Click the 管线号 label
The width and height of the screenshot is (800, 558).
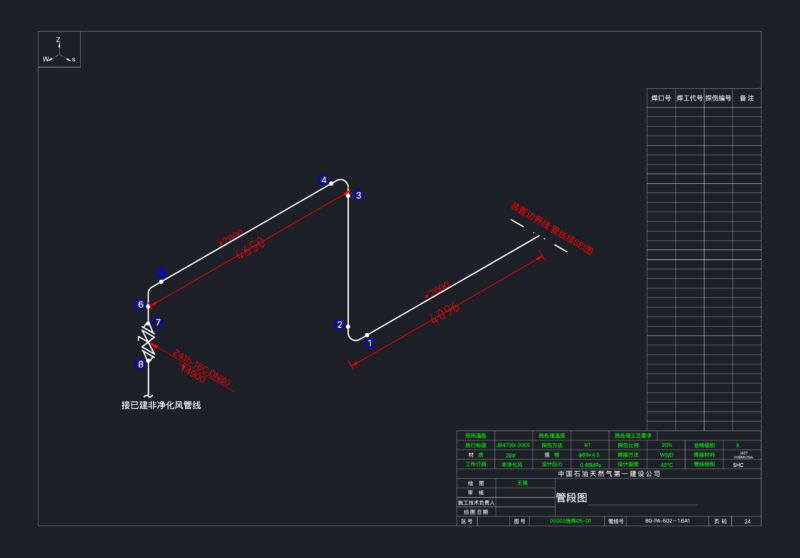click(x=616, y=521)
